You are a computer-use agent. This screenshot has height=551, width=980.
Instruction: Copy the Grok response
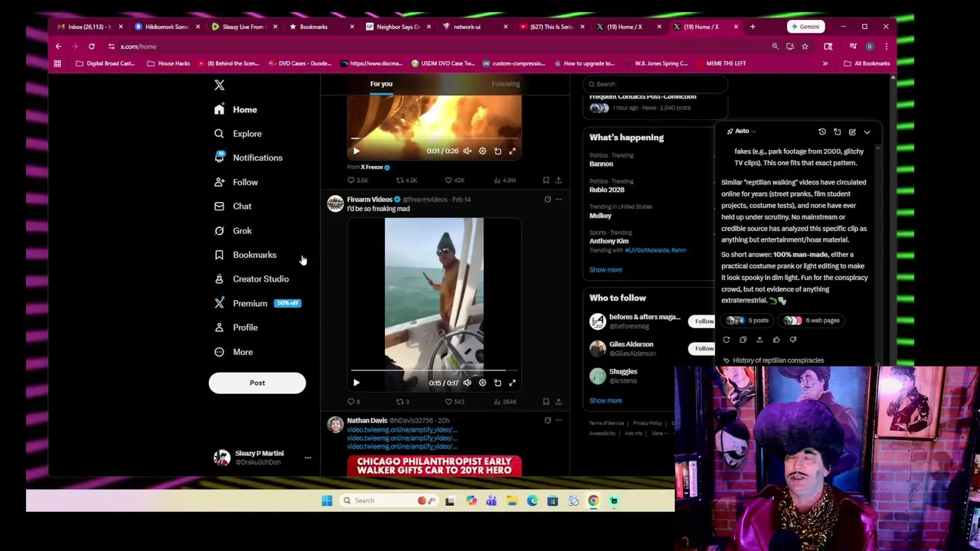[x=743, y=340]
